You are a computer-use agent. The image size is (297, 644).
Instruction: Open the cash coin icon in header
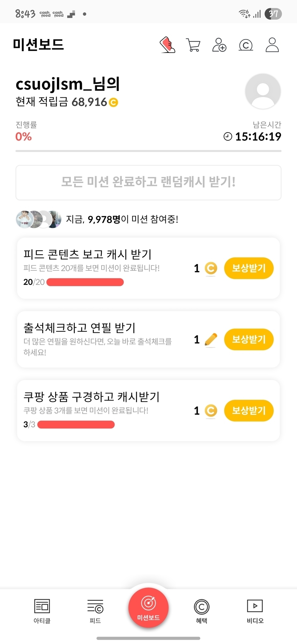coord(246,45)
